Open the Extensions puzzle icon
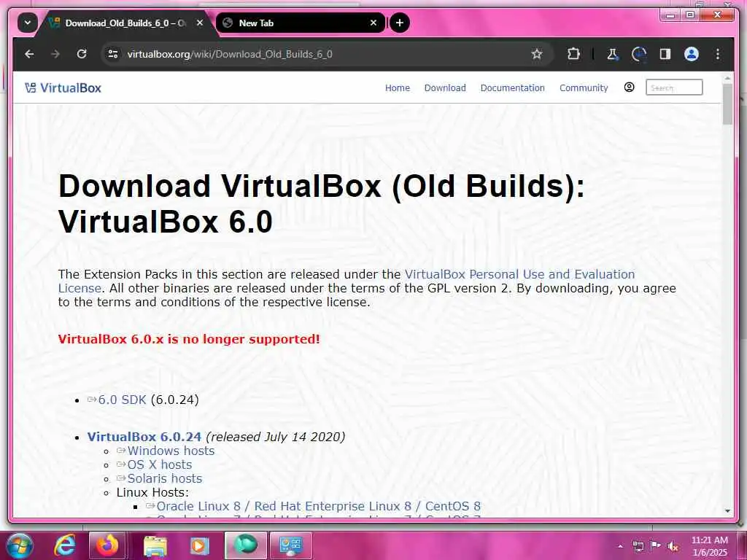 pyautogui.click(x=573, y=54)
